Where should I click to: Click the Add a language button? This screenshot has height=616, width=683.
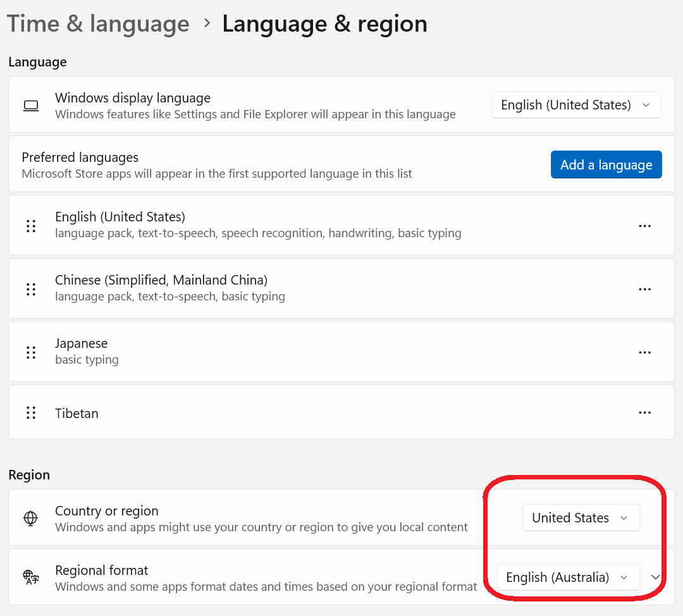tap(606, 164)
